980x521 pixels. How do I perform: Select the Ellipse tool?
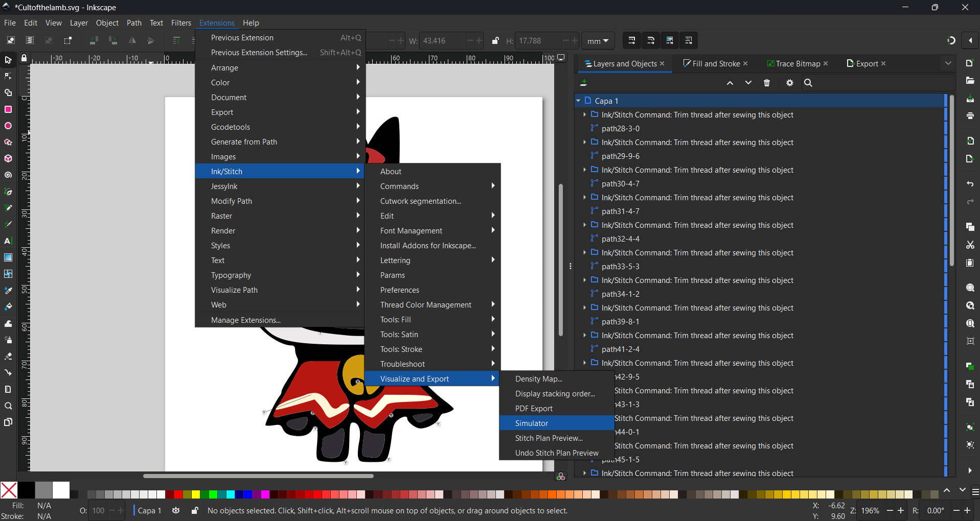coord(8,126)
